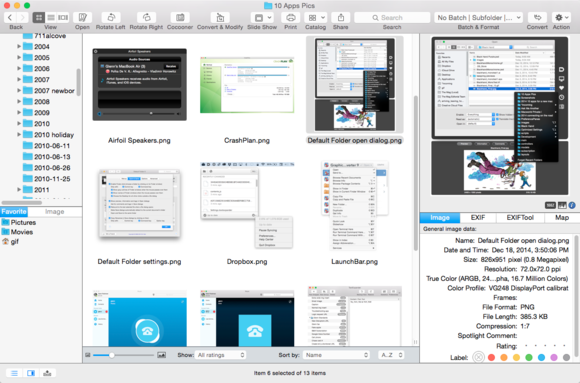Go forward with the forward arrow
The width and height of the screenshot is (580, 383).
pos(23,17)
